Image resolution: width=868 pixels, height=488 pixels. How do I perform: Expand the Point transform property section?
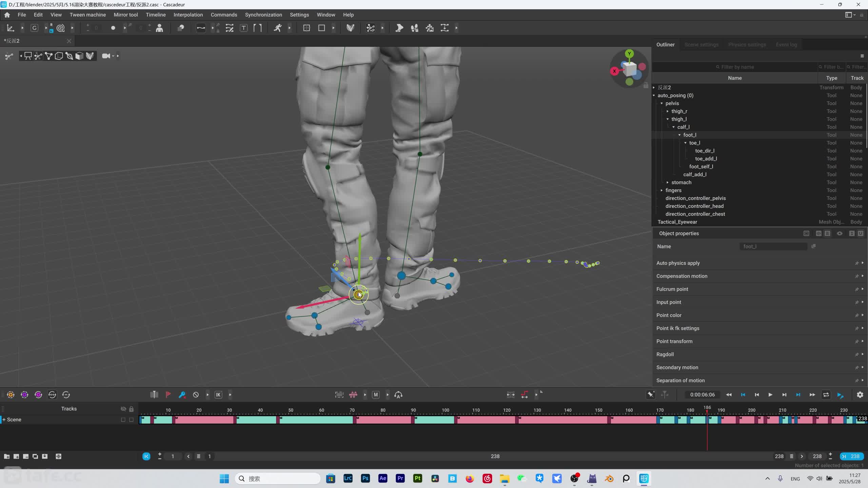tap(863, 341)
